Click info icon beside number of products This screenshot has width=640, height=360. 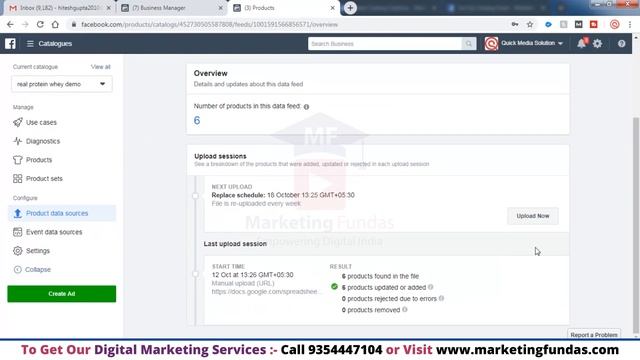(x=306, y=107)
